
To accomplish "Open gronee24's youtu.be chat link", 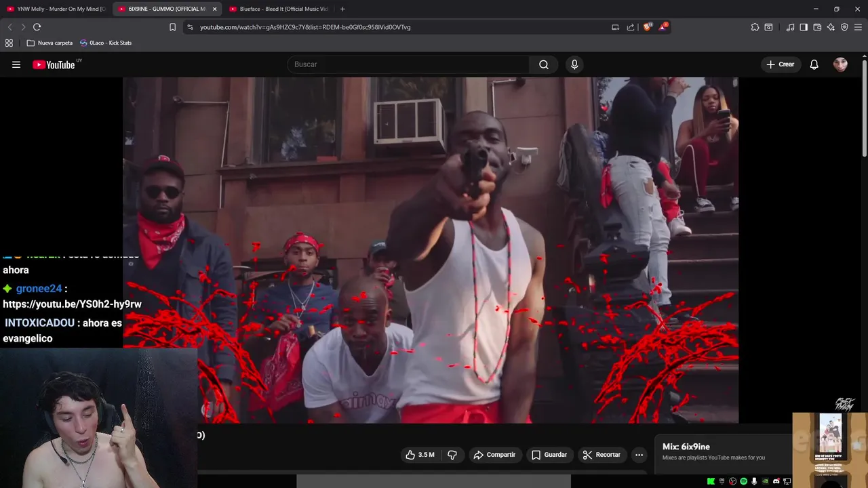I will [x=72, y=304].
